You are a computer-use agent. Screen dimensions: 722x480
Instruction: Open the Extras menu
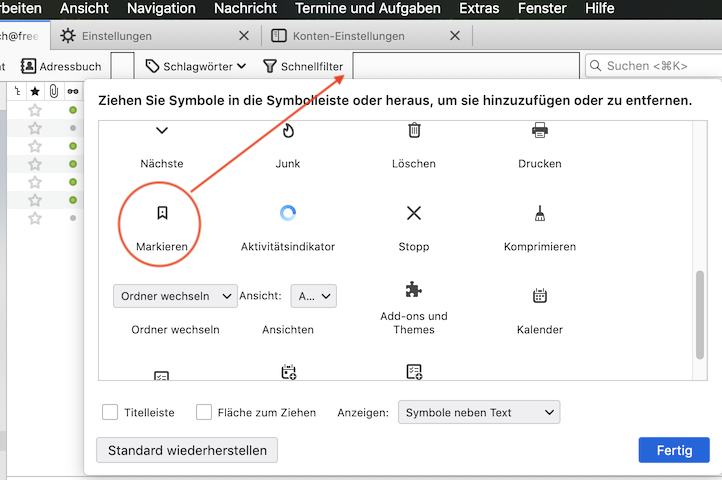click(x=479, y=8)
